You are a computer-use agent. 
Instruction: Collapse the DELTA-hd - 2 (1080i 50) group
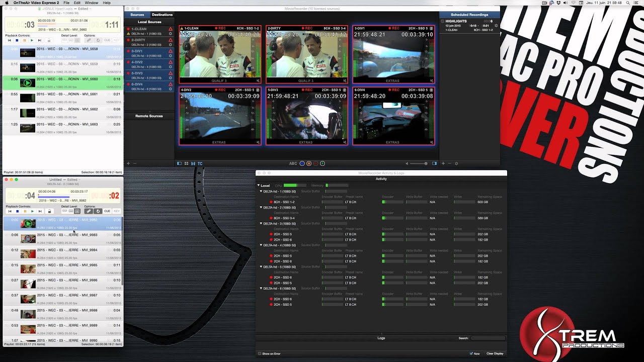(261, 208)
